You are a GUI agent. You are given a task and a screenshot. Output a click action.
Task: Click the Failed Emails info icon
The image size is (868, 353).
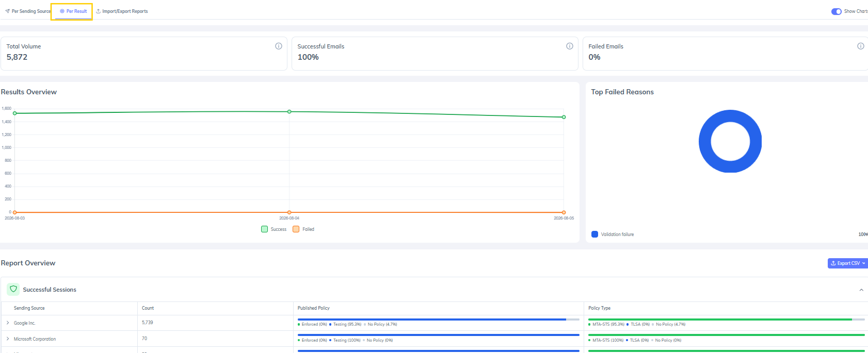point(861,46)
